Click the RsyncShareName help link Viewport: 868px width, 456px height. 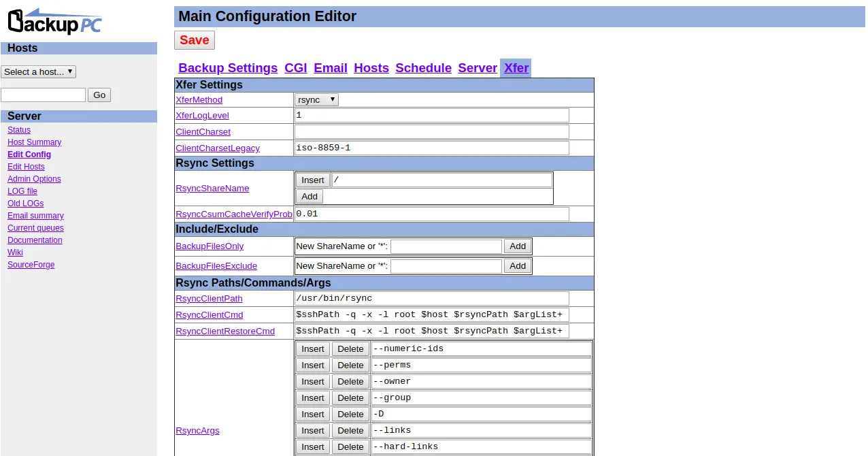pyautogui.click(x=212, y=189)
